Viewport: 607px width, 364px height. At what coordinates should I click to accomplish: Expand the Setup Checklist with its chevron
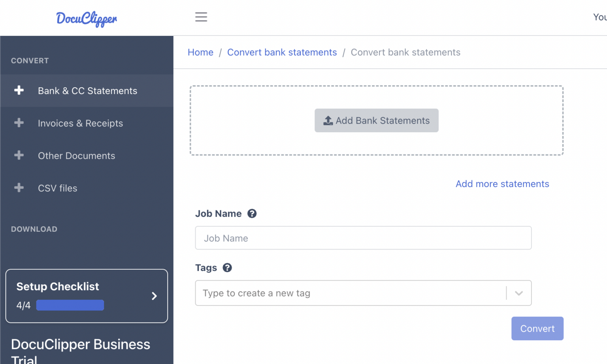pyautogui.click(x=154, y=296)
